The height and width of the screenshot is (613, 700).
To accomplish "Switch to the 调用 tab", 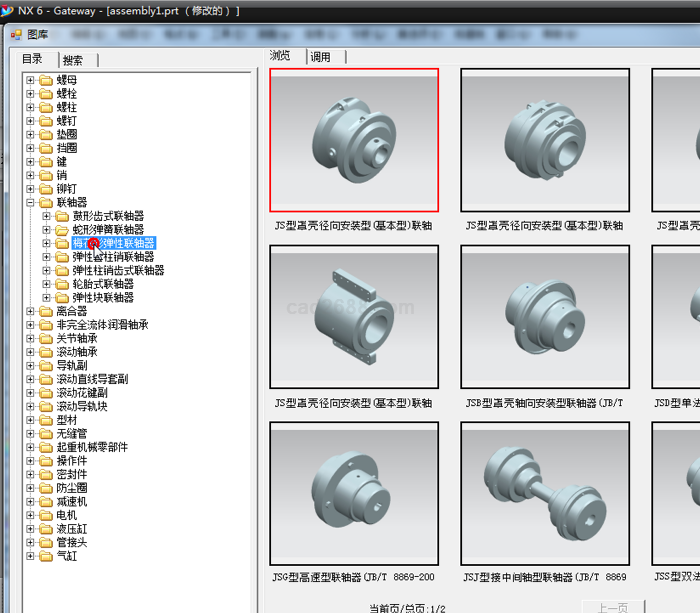I will pos(320,57).
